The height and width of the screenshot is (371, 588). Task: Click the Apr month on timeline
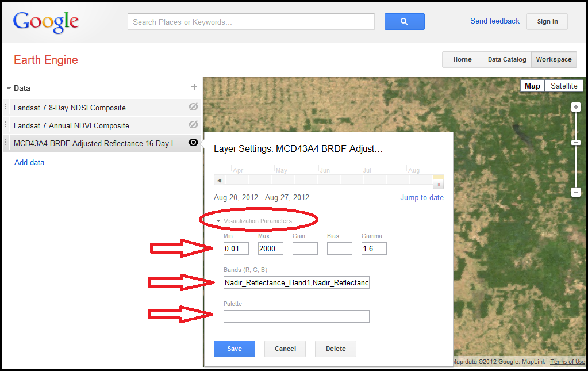pos(238,170)
